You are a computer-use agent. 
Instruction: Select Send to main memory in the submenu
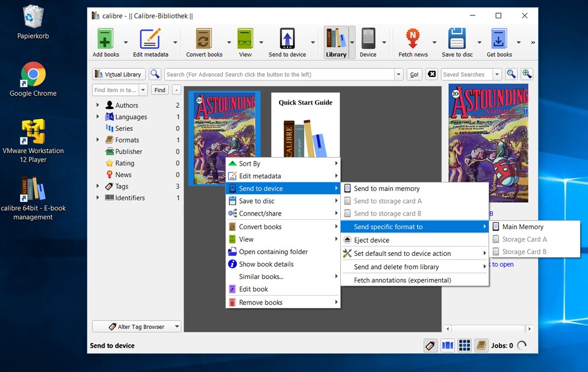coord(415,189)
